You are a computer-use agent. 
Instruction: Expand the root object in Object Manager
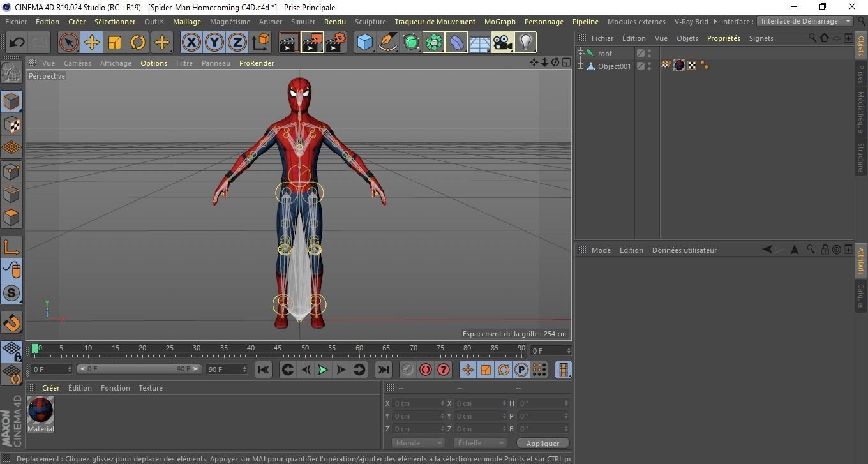click(x=581, y=54)
